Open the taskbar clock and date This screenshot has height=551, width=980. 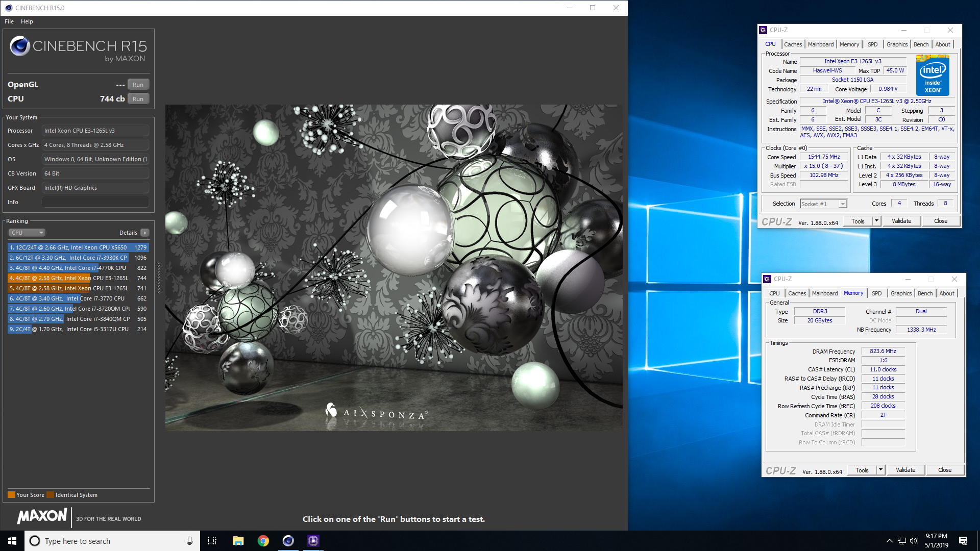click(x=937, y=541)
